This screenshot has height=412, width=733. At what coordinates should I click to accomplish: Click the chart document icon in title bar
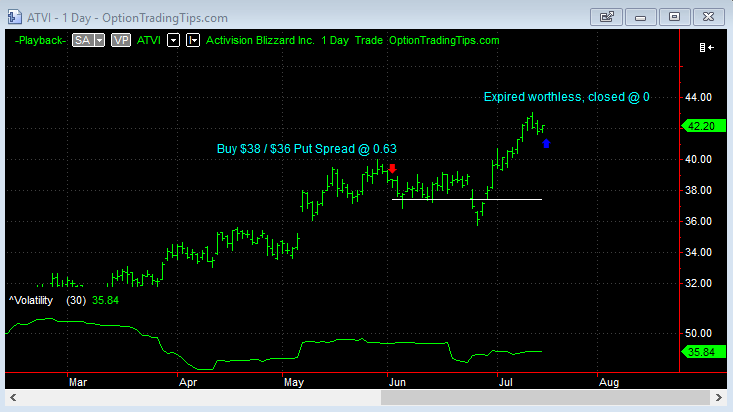click(14, 17)
